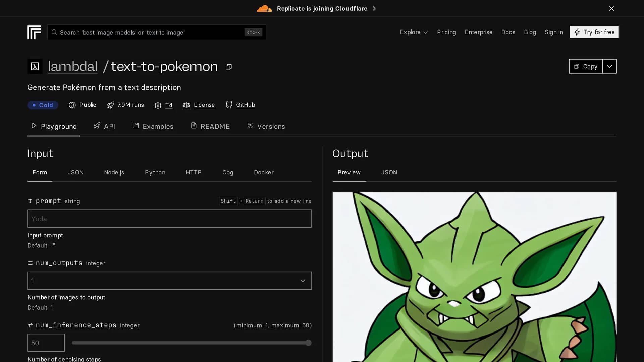
Task: Open the Pricing page
Action: click(446, 32)
